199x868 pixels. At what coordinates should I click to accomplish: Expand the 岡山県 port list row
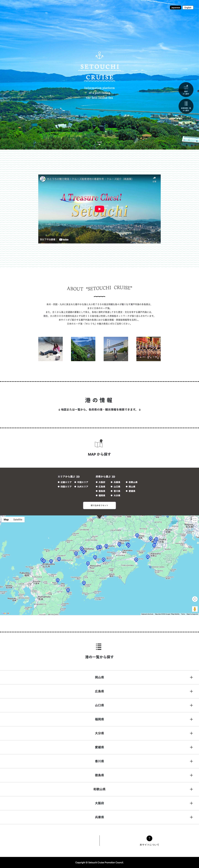[99, 677]
